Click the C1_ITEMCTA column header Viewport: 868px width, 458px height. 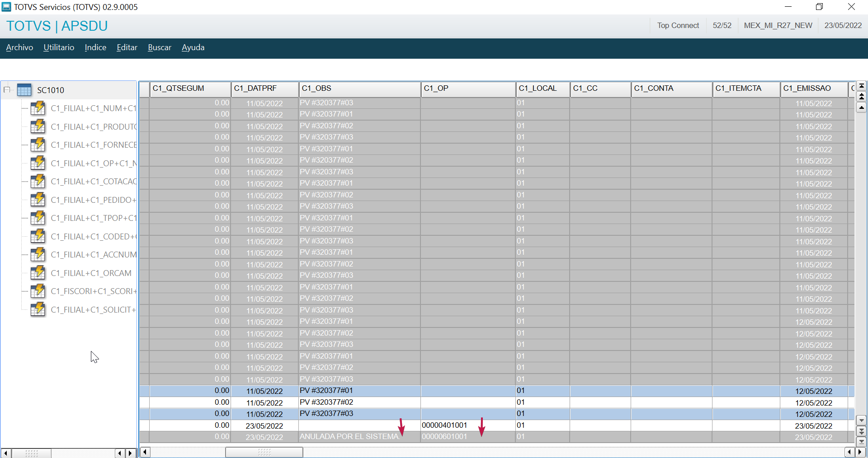746,89
